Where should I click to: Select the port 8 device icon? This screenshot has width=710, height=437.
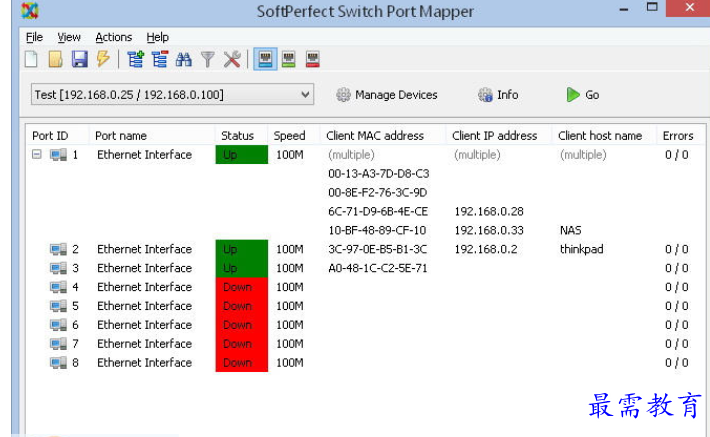[58, 363]
